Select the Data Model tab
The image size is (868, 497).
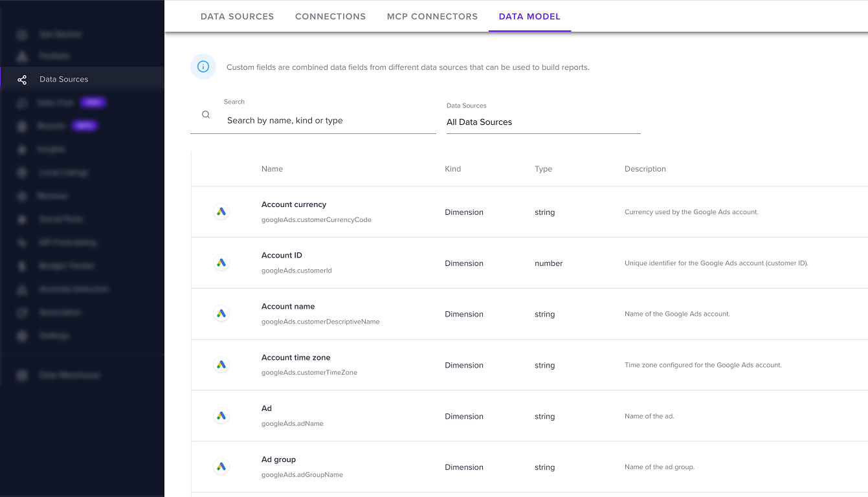click(x=529, y=16)
